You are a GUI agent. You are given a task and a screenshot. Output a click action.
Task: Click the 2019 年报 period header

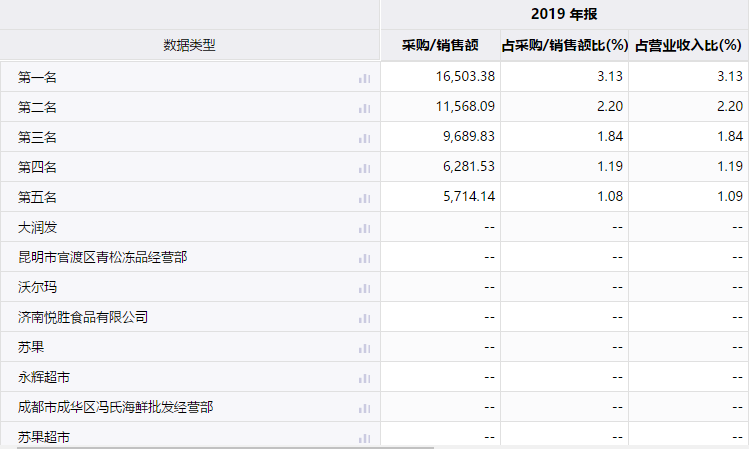(564, 14)
